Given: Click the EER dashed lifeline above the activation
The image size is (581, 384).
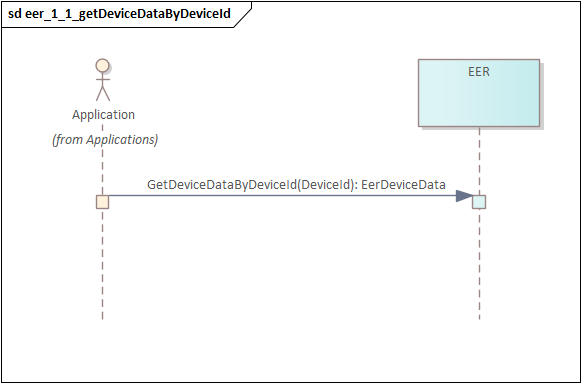Looking at the screenshot, I should point(479,161).
